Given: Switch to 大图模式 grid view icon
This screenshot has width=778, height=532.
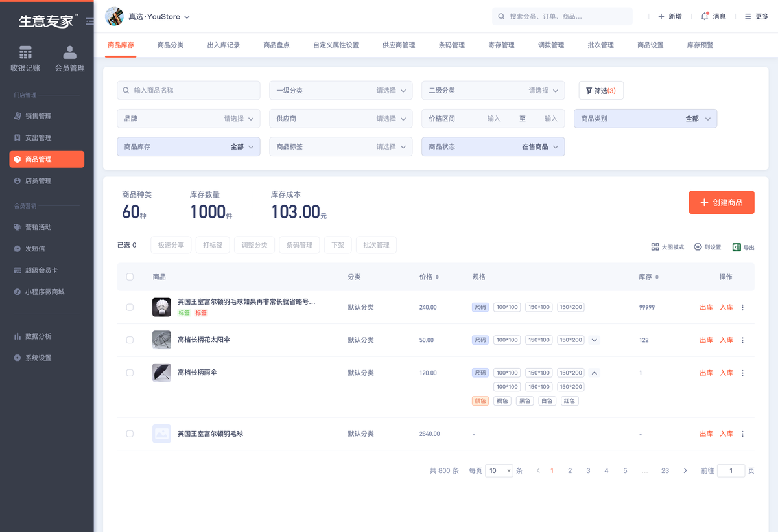Looking at the screenshot, I should pyautogui.click(x=655, y=247).
